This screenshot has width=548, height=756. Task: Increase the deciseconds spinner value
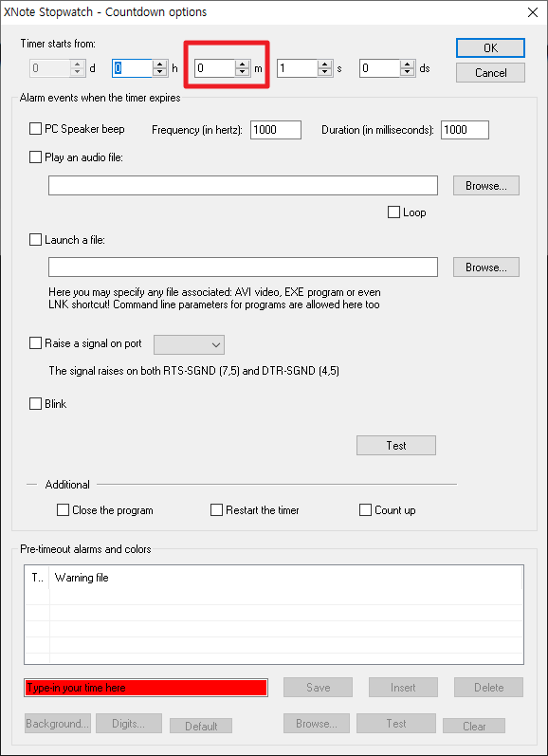coord(408,65)
